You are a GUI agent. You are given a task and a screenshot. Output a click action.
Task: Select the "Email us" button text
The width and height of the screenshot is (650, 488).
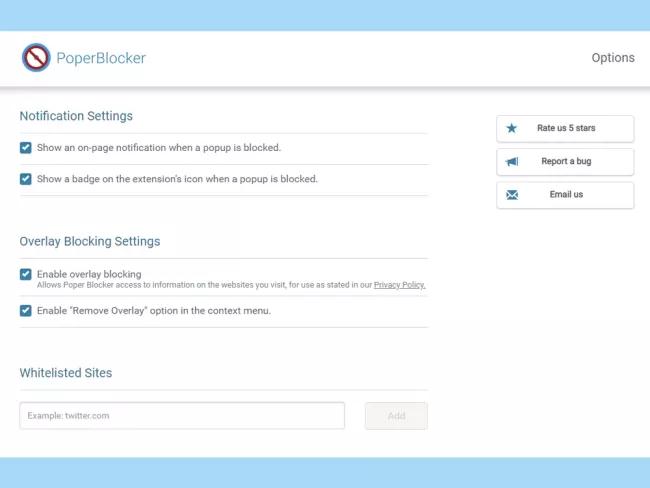(x=566, y=195)
